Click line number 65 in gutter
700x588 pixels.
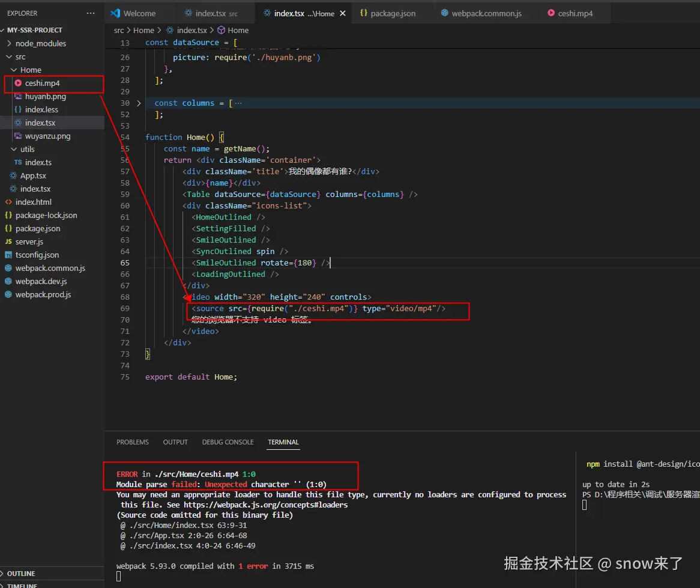(x=125, y=263)
